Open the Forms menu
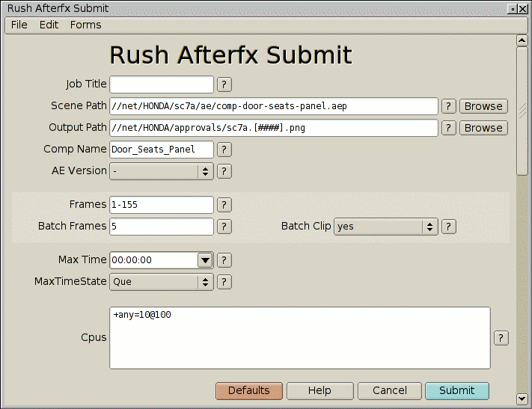 point(85,25)
